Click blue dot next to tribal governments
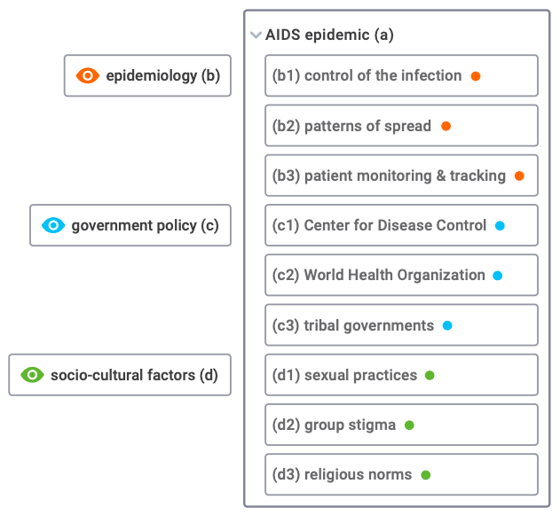 447,325
